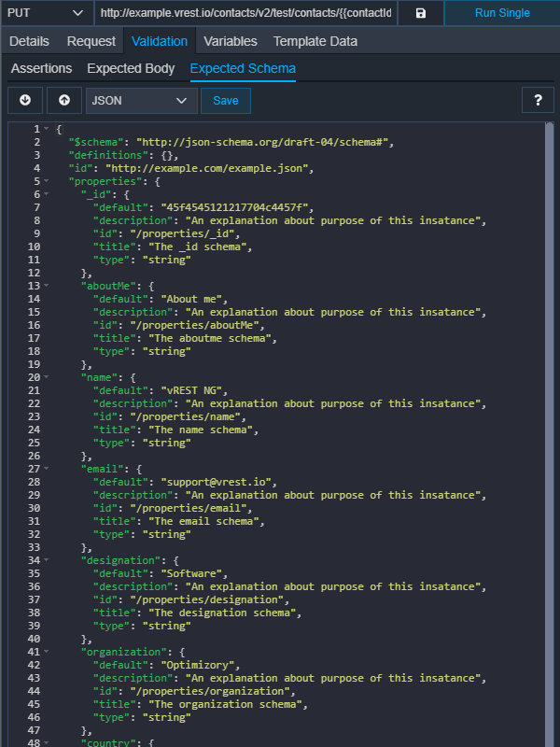Select the Expected Schema sub-tab
This screenshot has width=560, height=747.
(243, 68)
